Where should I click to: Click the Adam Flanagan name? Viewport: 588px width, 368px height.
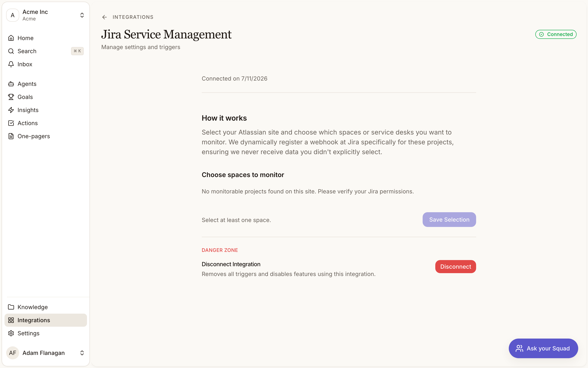(x=43, y=353)
